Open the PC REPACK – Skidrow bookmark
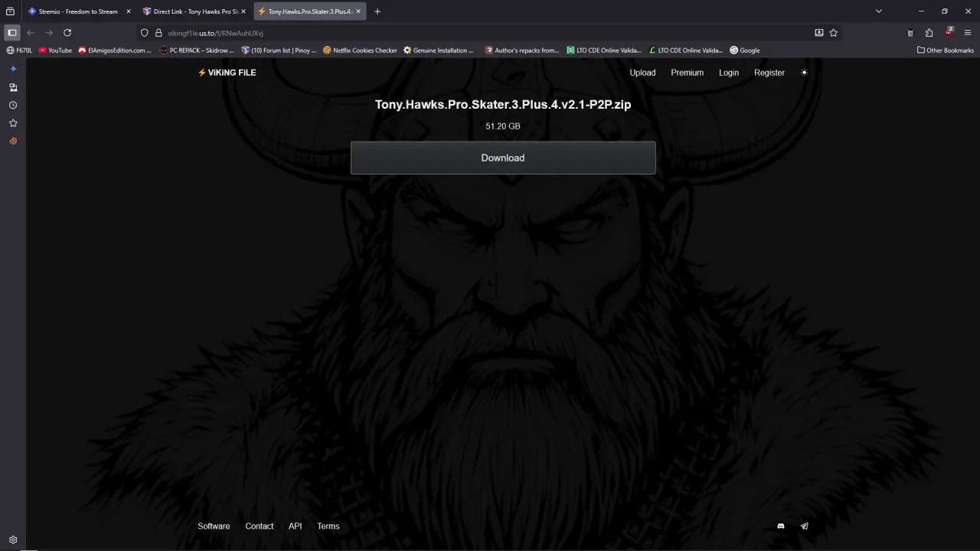 tap(197, 51)
